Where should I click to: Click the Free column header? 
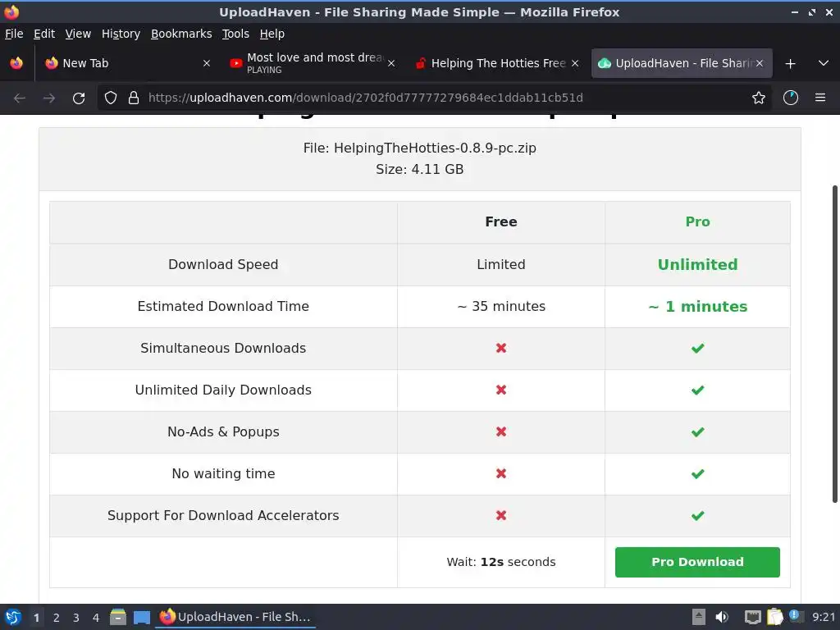501,221
